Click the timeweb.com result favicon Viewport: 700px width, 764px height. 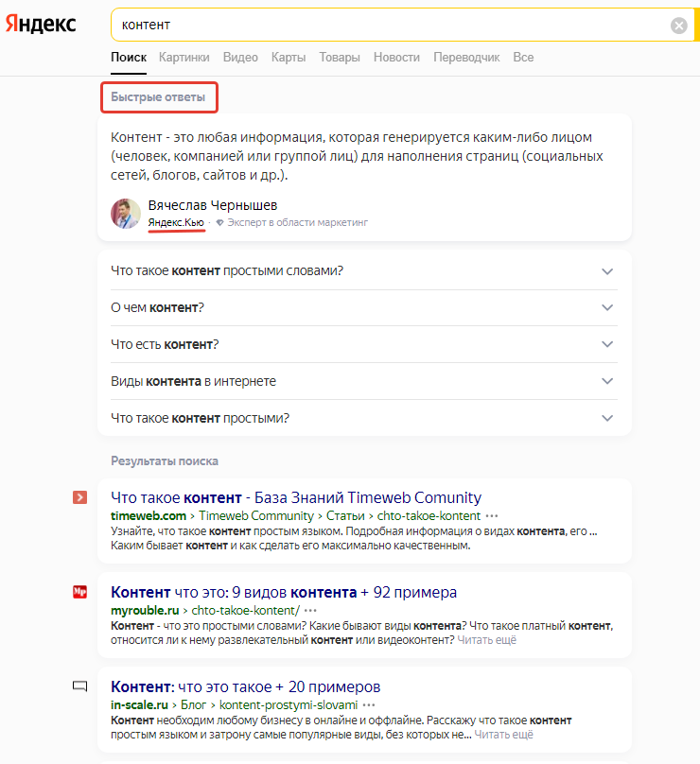pos(80,497)
